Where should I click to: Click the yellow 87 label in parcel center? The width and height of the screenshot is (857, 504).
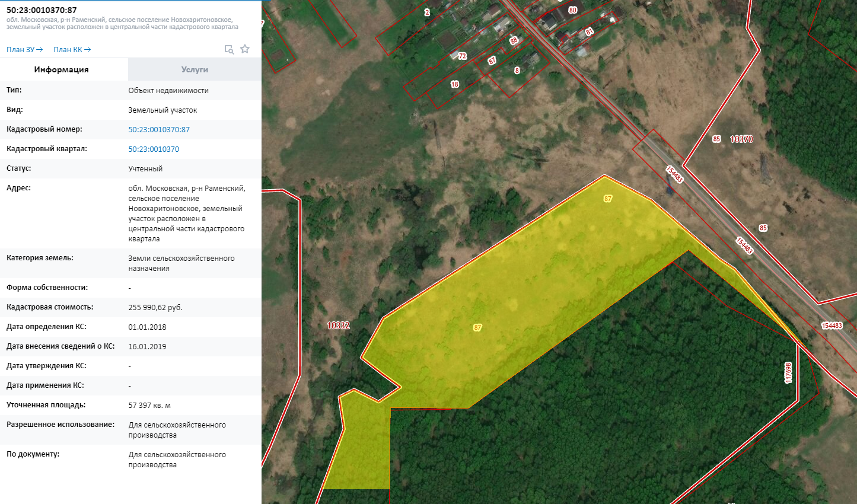coord(477,327)
